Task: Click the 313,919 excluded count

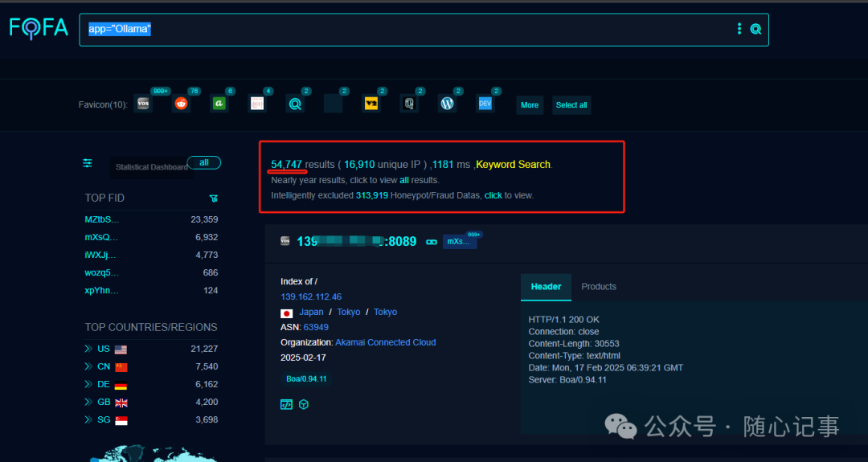Action: tap(372, 195)
